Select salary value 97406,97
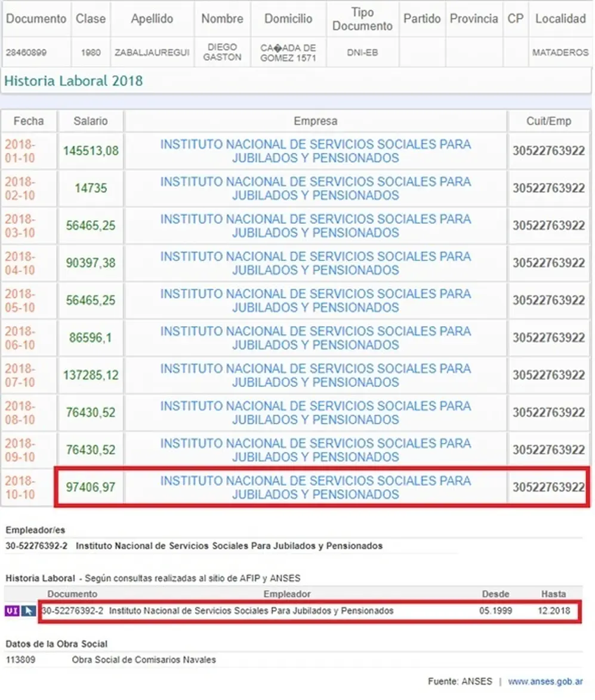 [x=91, y=487]
